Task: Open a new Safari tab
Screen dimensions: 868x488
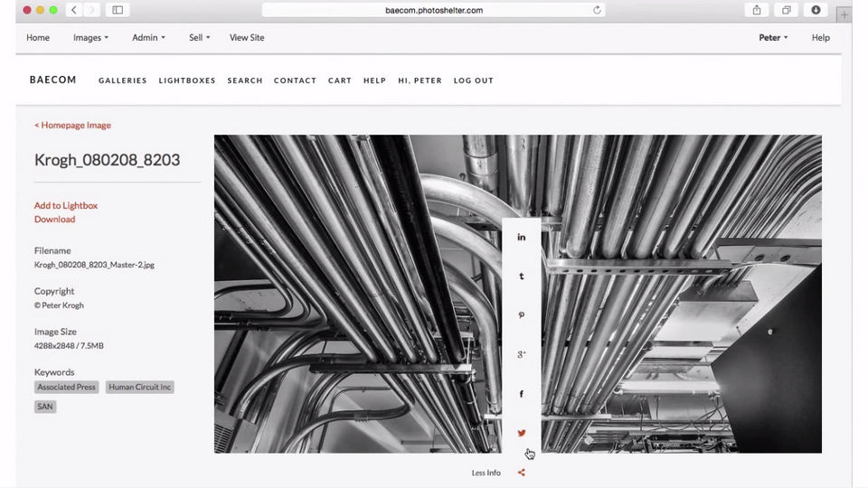Action: (x=844, y=14)
